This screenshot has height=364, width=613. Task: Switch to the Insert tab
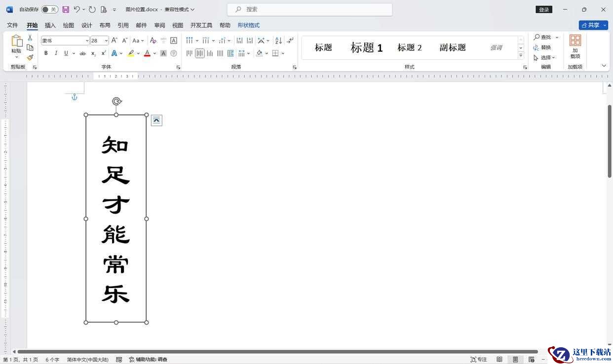[50, 25]
